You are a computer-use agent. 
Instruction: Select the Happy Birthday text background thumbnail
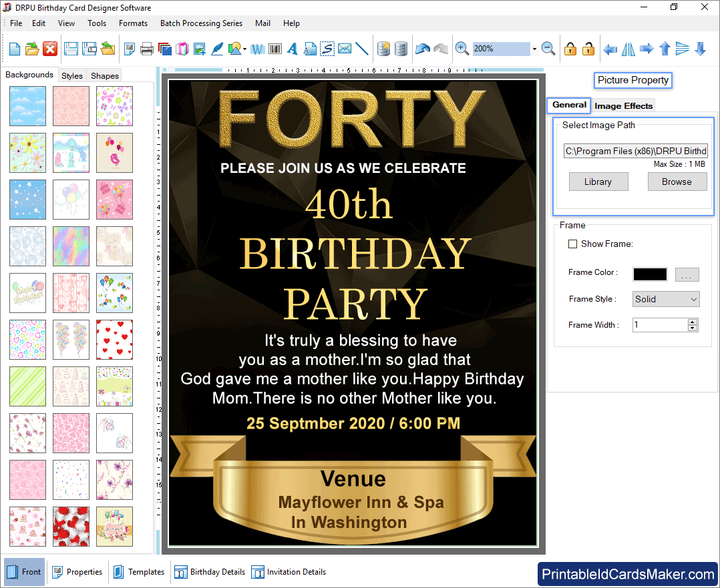(x=27, y=293)
